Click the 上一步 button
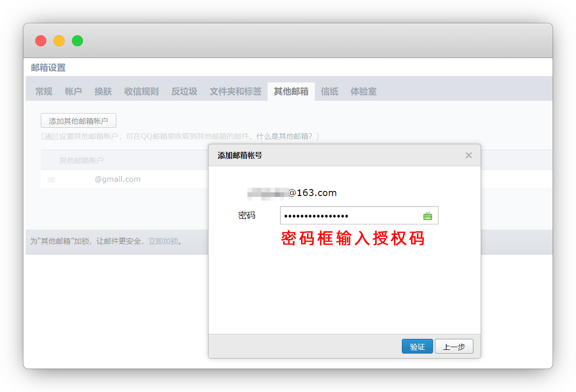Image resolution: width=576 pixels, height=392 pixels. 454,347
